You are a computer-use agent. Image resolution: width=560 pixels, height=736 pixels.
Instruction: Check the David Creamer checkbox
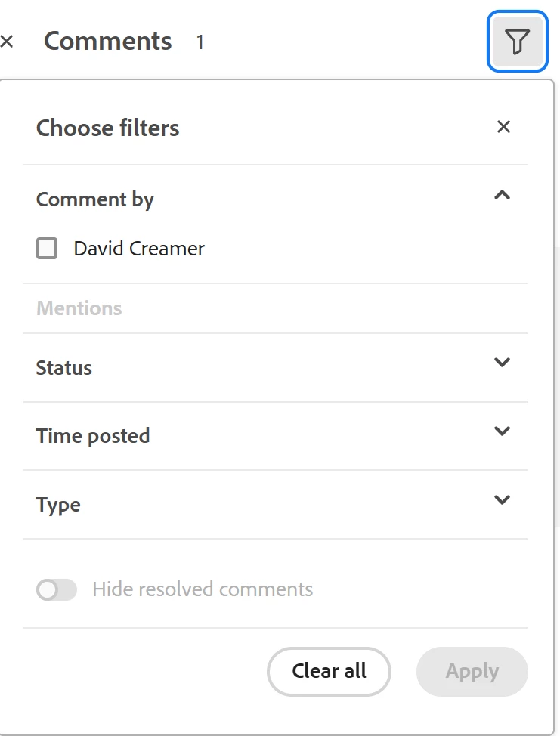pos(47,249)
